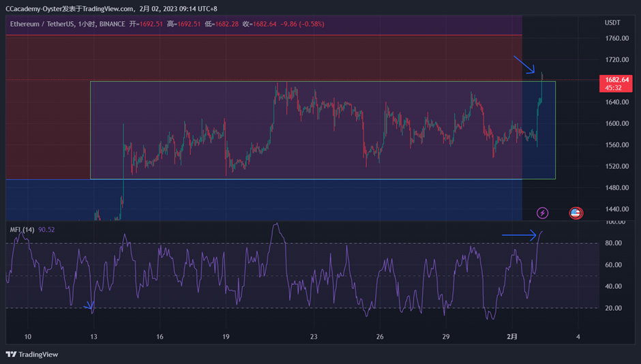Viewport: 641px width, 364px height.
Task: Click the 1760.00 price axis label
Action: (616, 39)
